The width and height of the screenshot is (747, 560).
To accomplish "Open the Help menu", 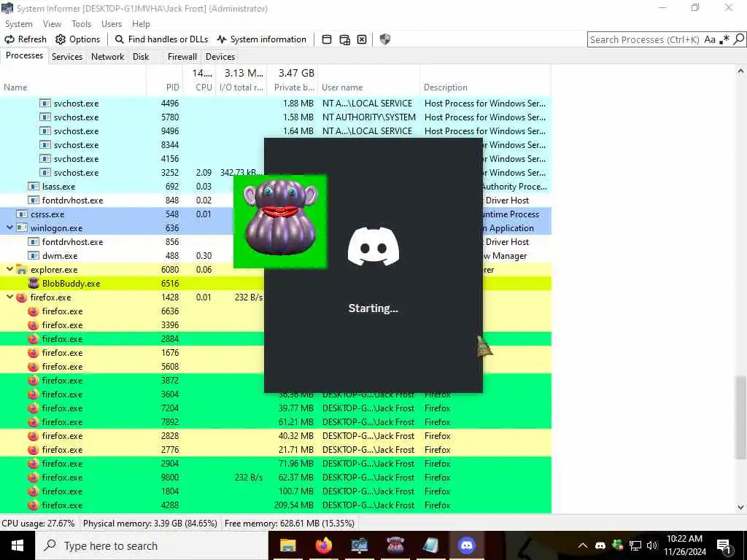I will pyautogui.click(x=141, y=24).
